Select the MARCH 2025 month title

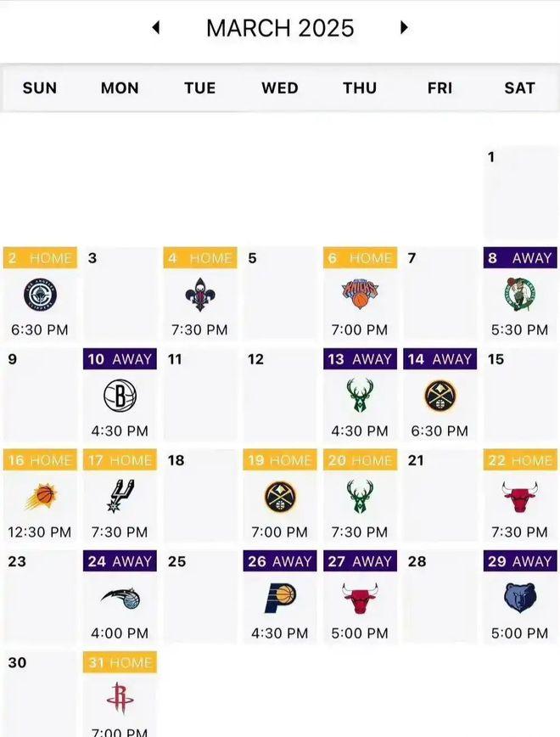280,28
